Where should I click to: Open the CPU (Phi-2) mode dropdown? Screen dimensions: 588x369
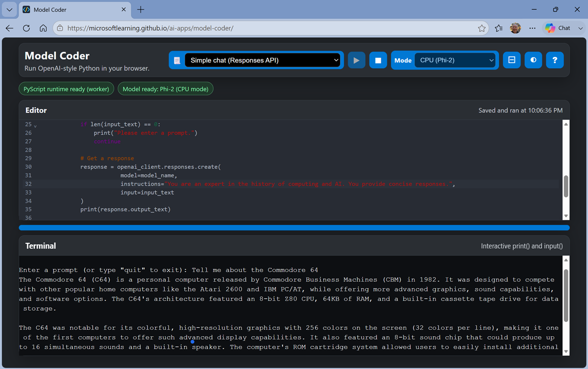click(x=456, y=60)
